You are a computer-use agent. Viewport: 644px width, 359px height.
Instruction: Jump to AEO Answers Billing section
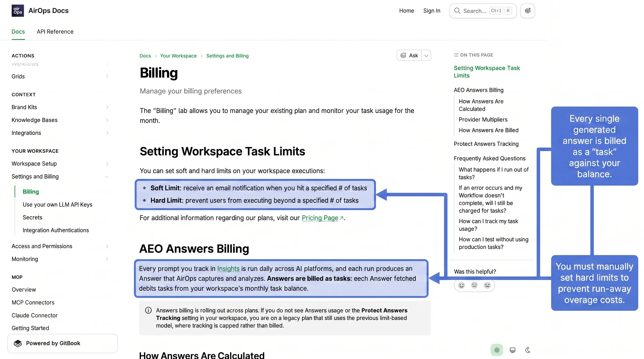(x=479, y=90)
